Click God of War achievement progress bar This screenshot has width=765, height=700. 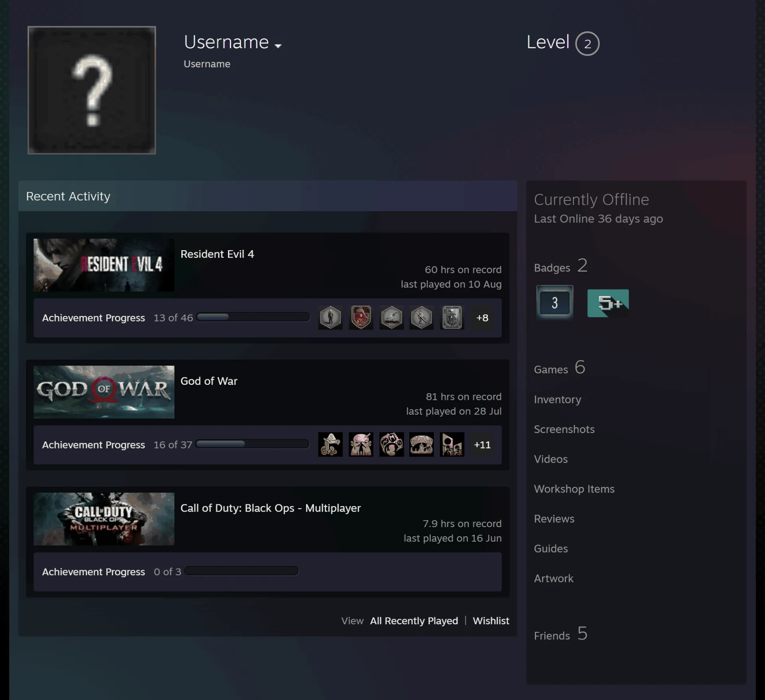[253, 444]
